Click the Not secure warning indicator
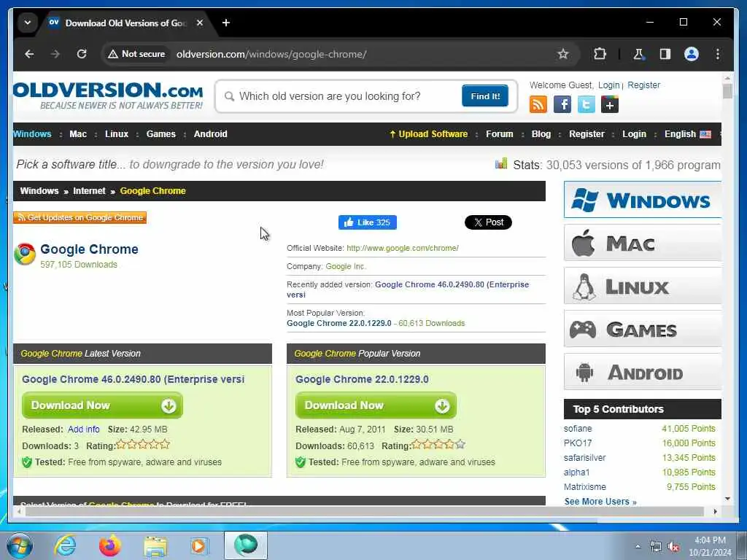 click(136, 54)
